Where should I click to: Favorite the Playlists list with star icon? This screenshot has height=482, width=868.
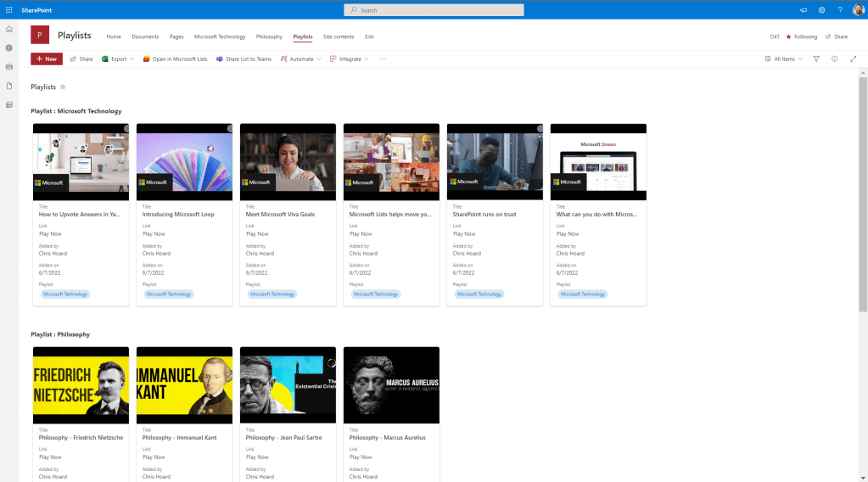[x=63, y=87]
